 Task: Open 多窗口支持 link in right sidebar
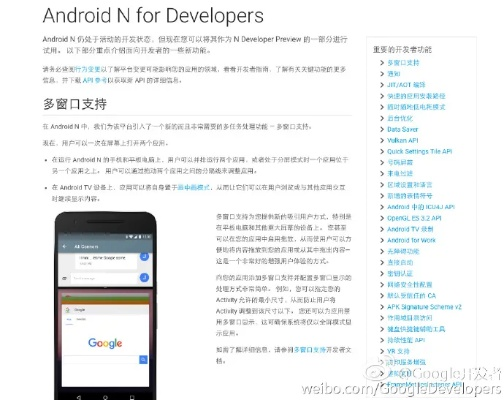pos(403,63)
